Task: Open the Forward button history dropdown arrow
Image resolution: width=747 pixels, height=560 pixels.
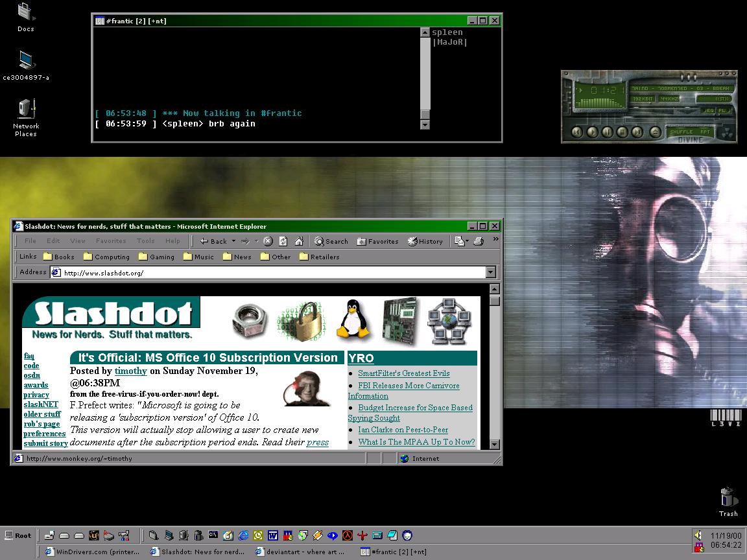Action: (x=256, y=241)
